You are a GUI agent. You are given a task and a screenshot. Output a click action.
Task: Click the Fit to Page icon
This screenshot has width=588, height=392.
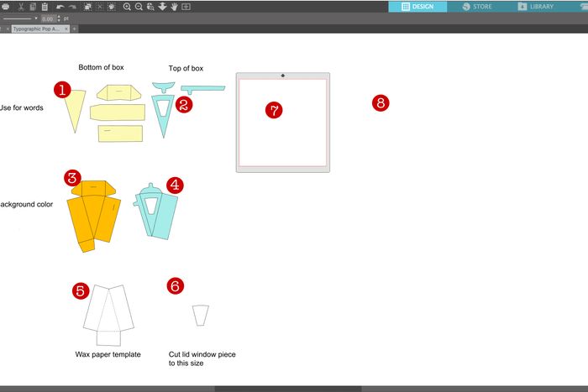tap(186, 7)
